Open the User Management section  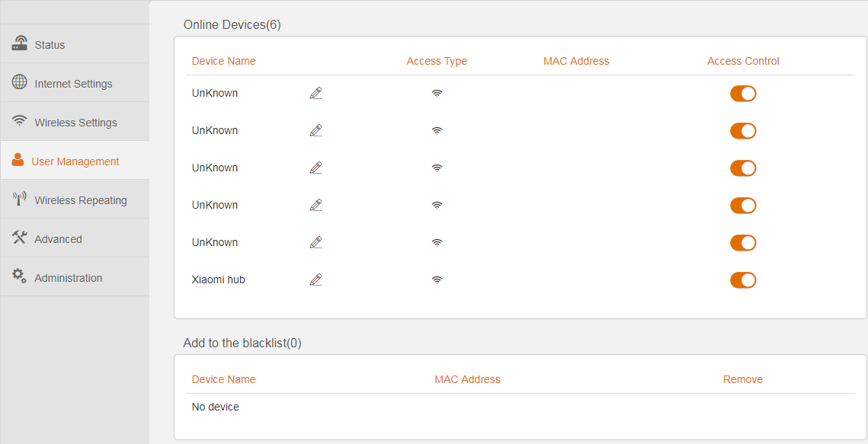[x=75, y=161]
